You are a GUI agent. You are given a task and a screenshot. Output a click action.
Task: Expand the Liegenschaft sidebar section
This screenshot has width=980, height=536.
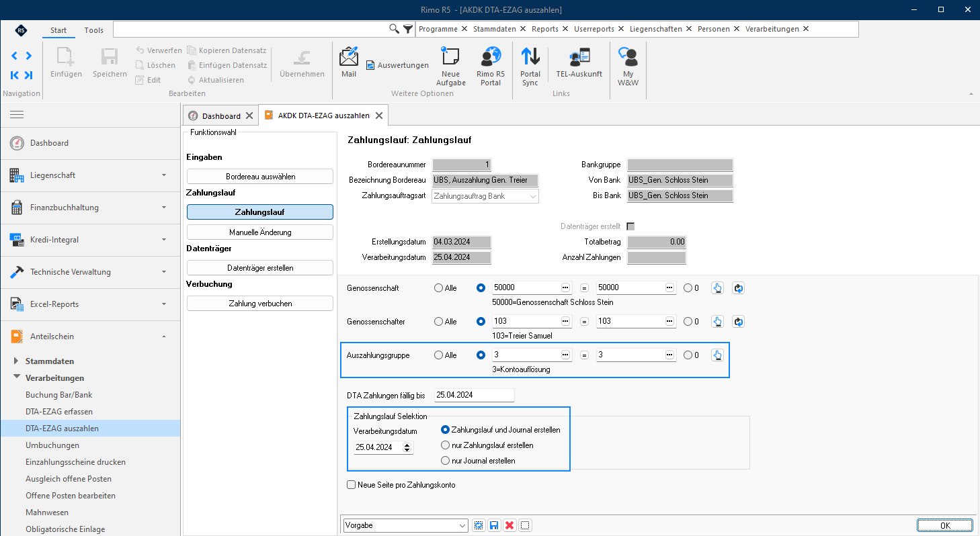(90, 175)
